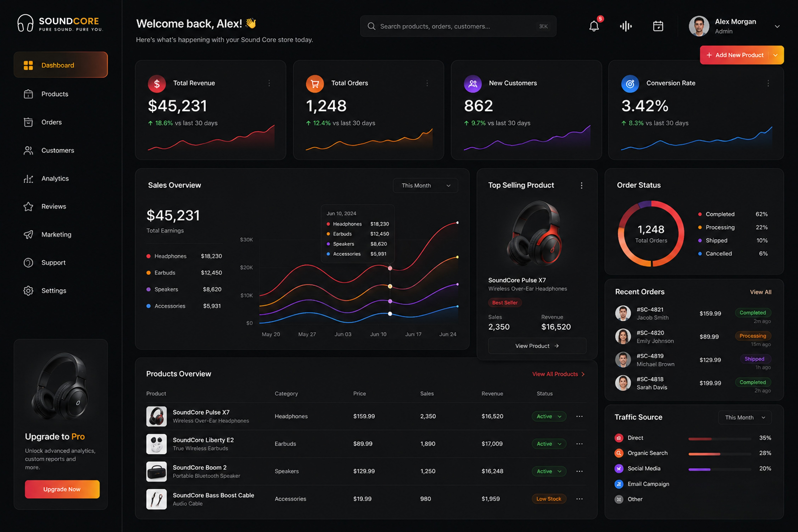Screen dimensions: 798x532
Task: Open Total Revenue card options menu
Action: (x=269, y=83)
